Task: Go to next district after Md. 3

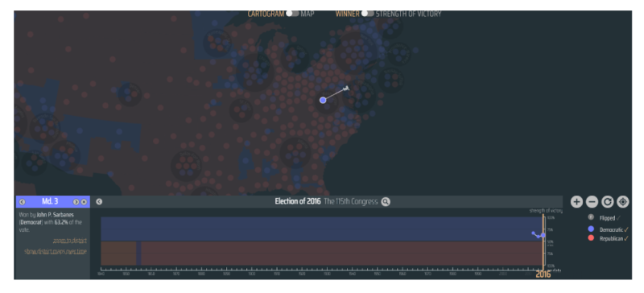Action: click(x=76, y=202)
